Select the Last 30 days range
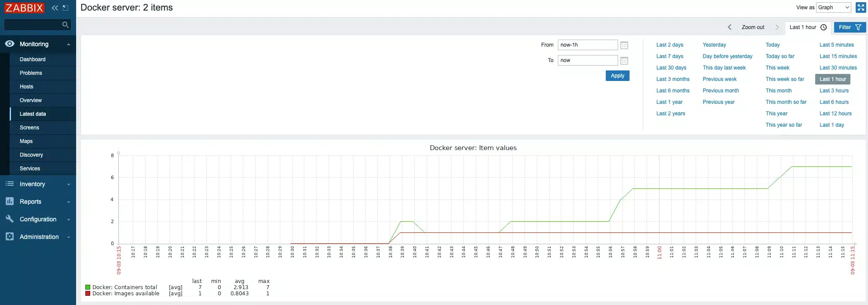The width and height of the screenshot is (868, 305). [671, 68]
